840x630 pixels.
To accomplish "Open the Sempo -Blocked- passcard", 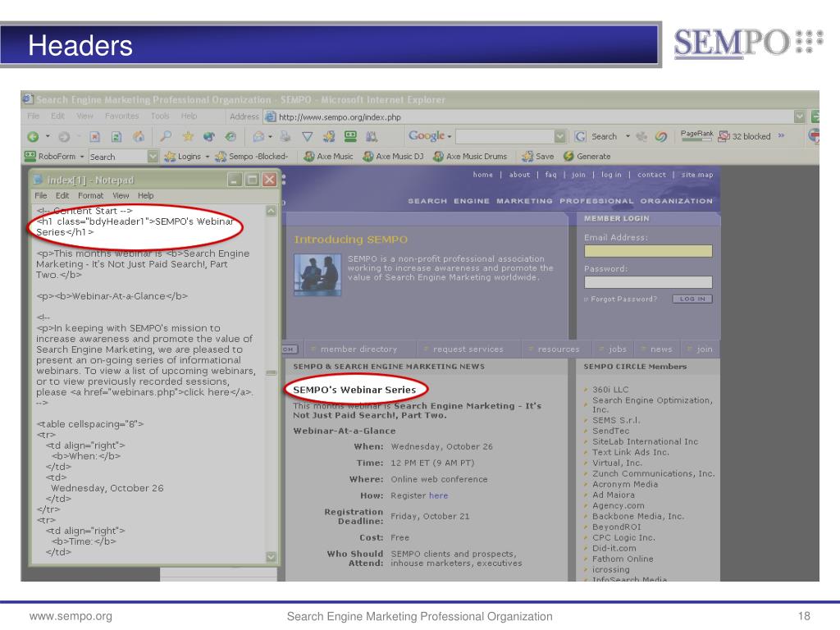I will click(x=251, y=157).
